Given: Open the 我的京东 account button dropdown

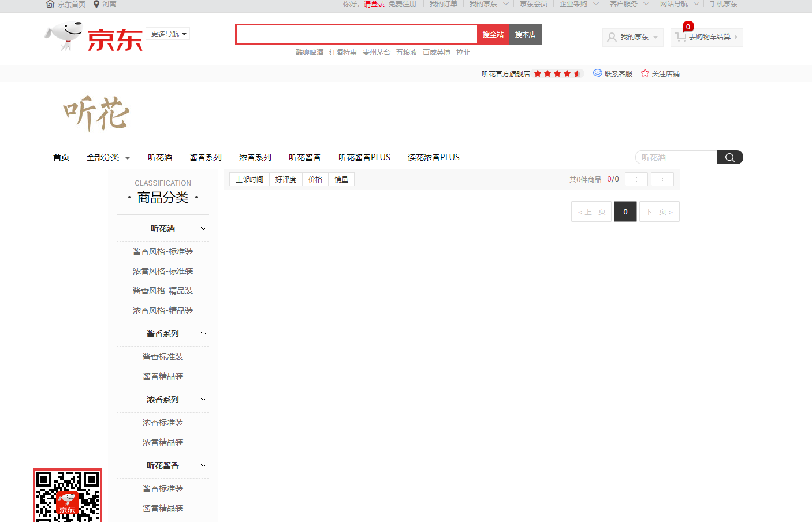Looking at the screenshot, I should click(x=632, y=38).
